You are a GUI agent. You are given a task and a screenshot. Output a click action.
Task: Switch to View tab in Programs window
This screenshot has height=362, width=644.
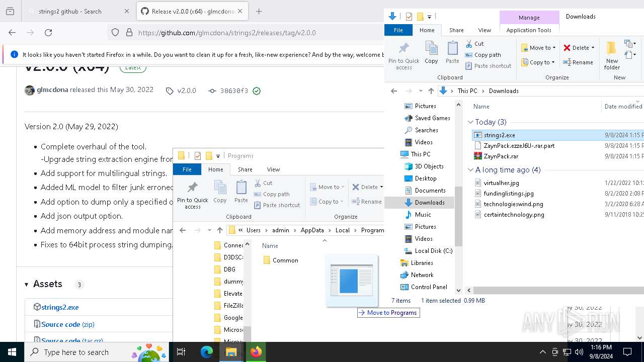pos(273,169)
